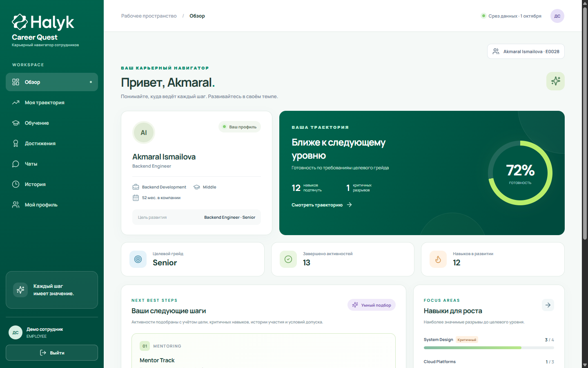Image resolution: width=588 pixels, height=368 pixels.
Task: Select Достижения in the sidebar
Action: pos(52,143)
